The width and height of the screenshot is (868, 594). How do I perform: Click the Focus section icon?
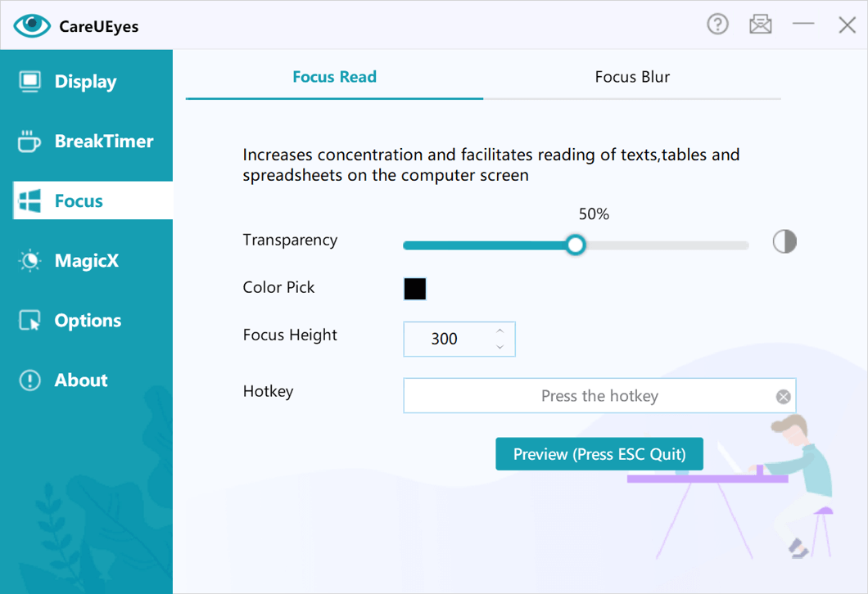point(29,200)
